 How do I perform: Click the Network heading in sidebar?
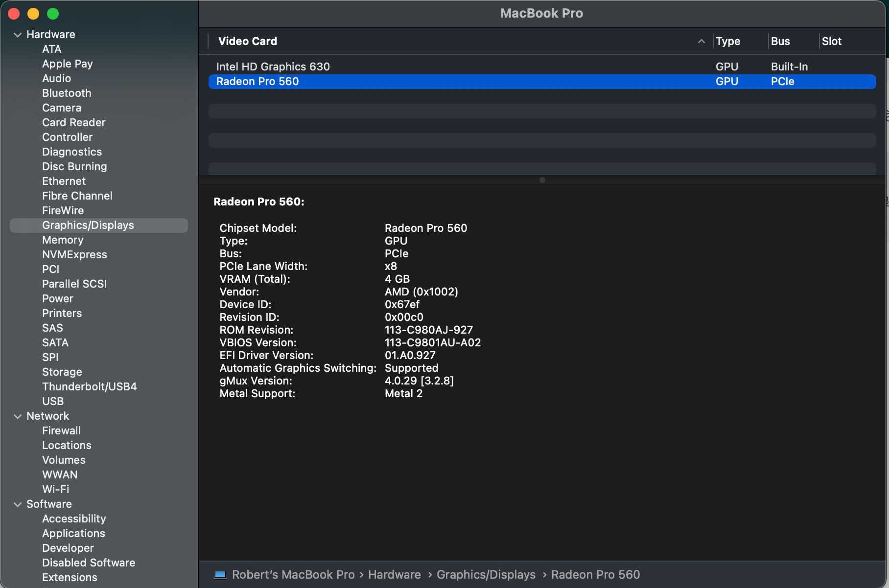(47, 416)
